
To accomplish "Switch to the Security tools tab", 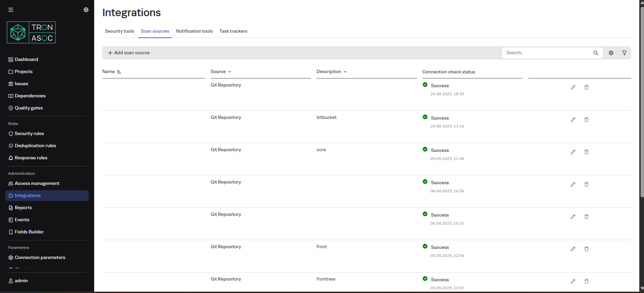I will [x=119, y=31].
